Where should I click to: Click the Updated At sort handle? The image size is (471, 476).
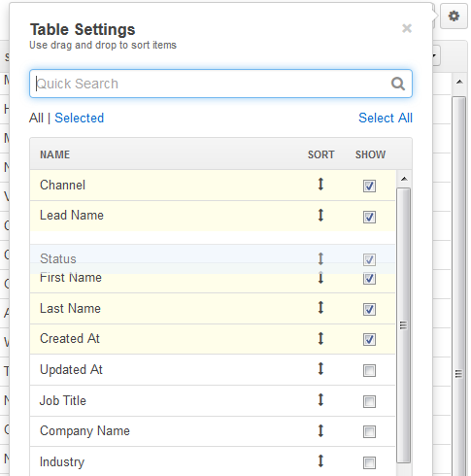point(320,369)
